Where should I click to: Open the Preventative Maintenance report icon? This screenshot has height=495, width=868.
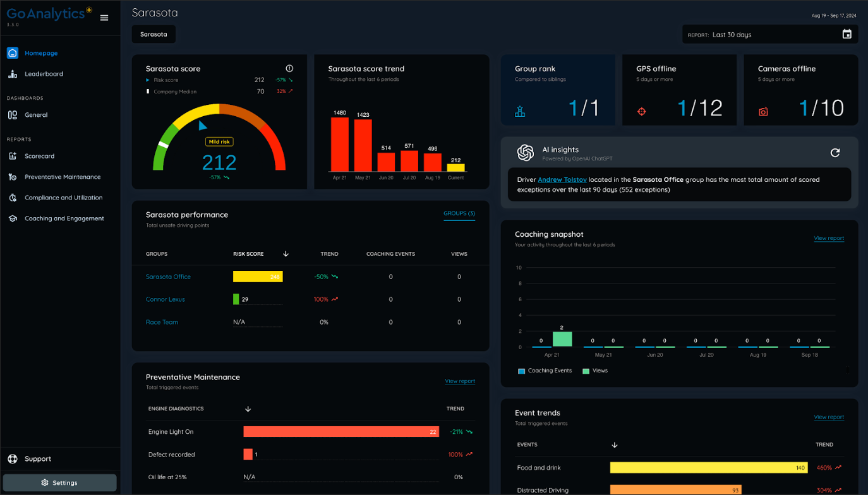coord(12,177)
